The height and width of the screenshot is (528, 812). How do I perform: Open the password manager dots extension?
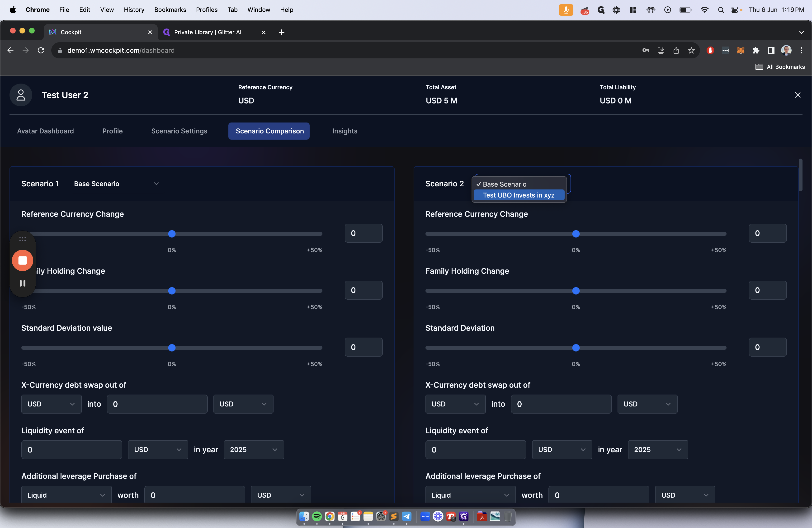(x=725, y=51)
